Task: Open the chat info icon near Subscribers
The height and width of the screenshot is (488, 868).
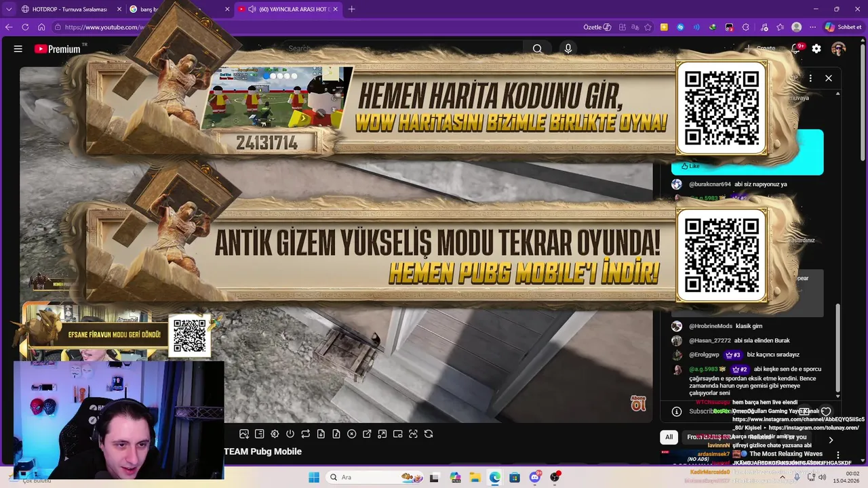Action: 676,411
